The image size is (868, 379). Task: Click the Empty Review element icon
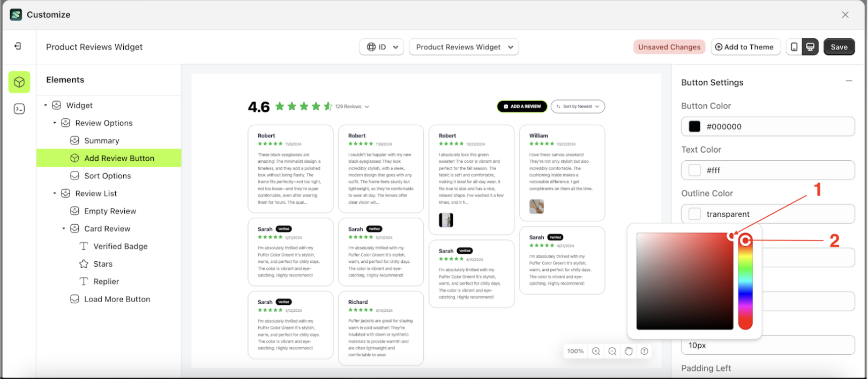pyautogui.click(x=75, y=211)
